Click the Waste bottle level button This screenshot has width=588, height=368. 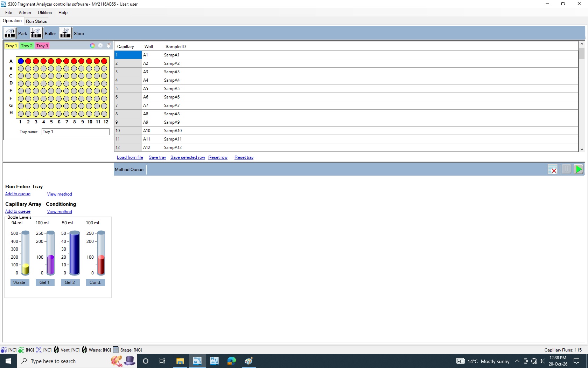(x=19, y=282)
